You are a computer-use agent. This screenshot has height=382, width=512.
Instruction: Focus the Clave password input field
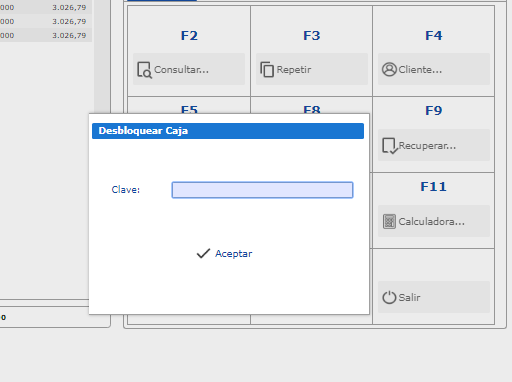tap(262, 190)
